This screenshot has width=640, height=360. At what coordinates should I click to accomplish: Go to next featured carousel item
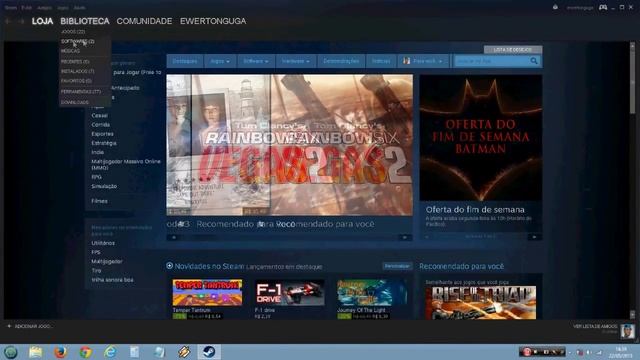click(x=404, y=237)
